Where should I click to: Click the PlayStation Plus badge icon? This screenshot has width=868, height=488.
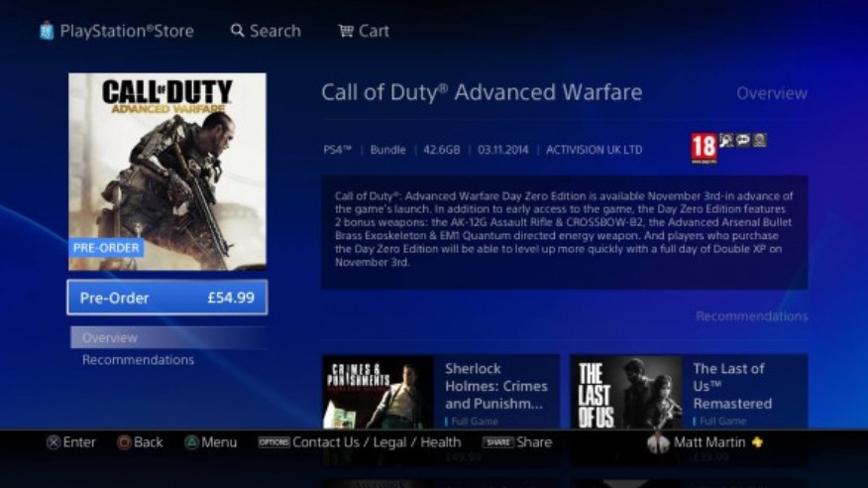(x=757, y=442)
